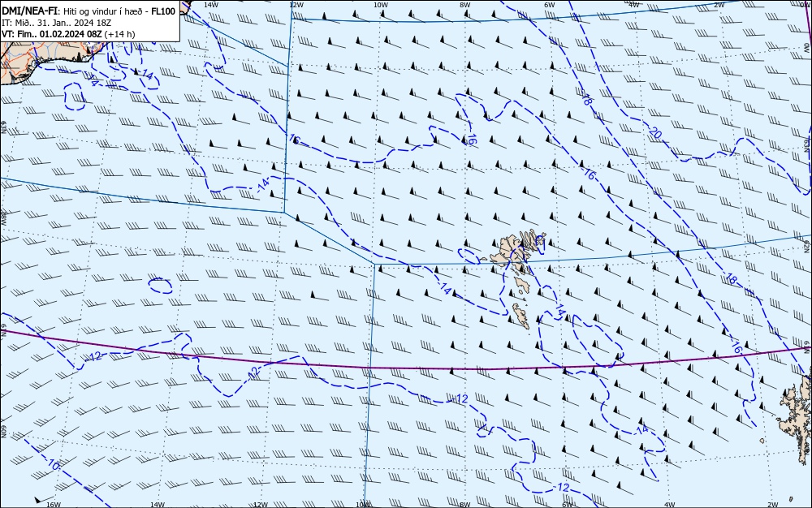The height and width of the screenshot is (508, 812).
Task: Click the "63N" latitude label on left edge
Action: click(3, 127)
